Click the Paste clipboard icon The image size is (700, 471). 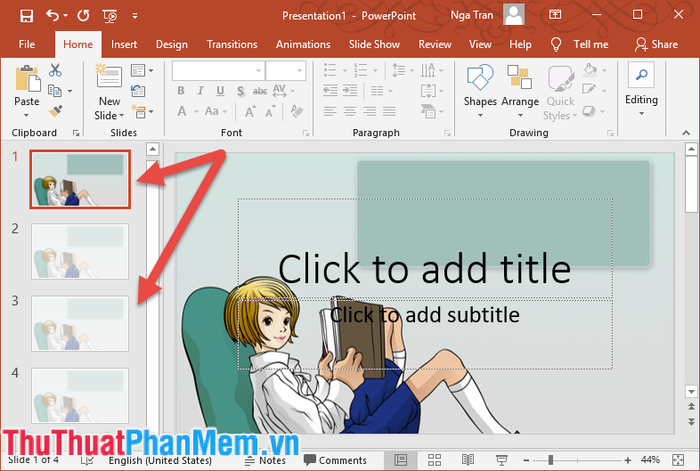point(28,78)
